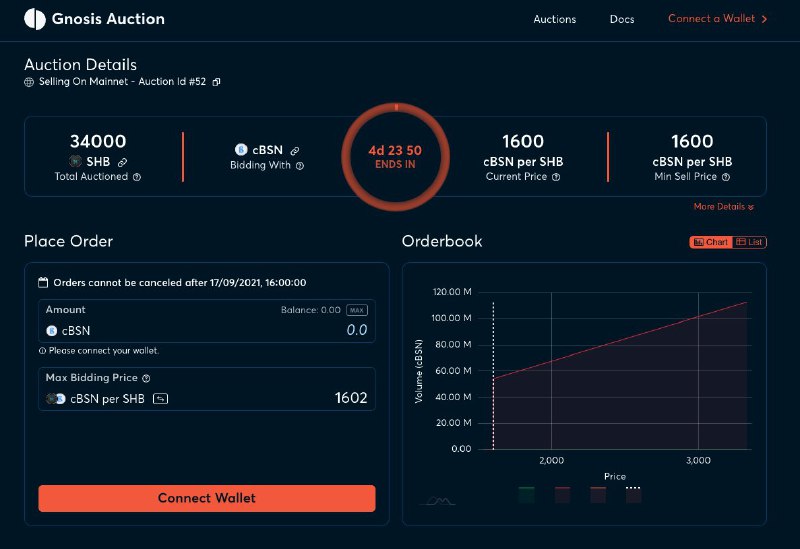Screen dimensions: 800x549
Task: Copy auction URL icon next to Id #52
Action: point(216,82)
